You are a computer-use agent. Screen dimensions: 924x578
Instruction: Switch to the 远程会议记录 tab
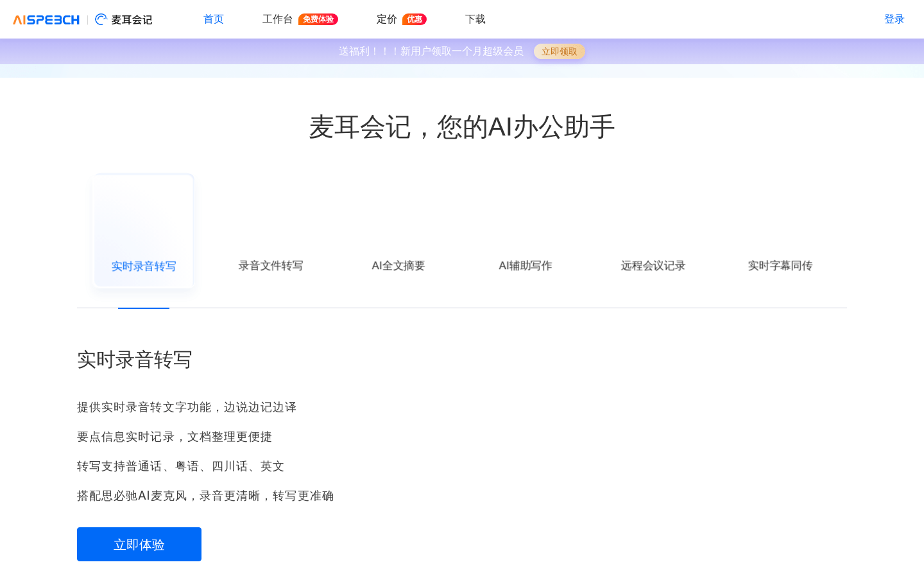(653, 265)
